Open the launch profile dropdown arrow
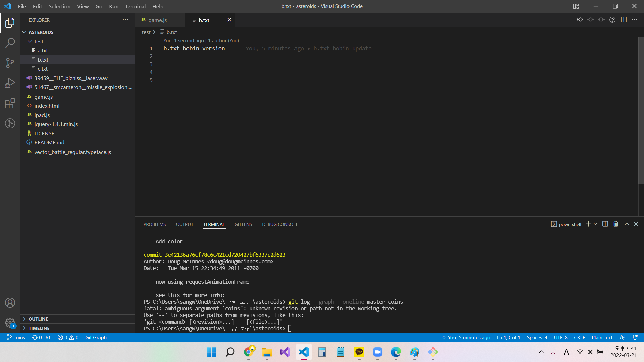 pos(595,224)
